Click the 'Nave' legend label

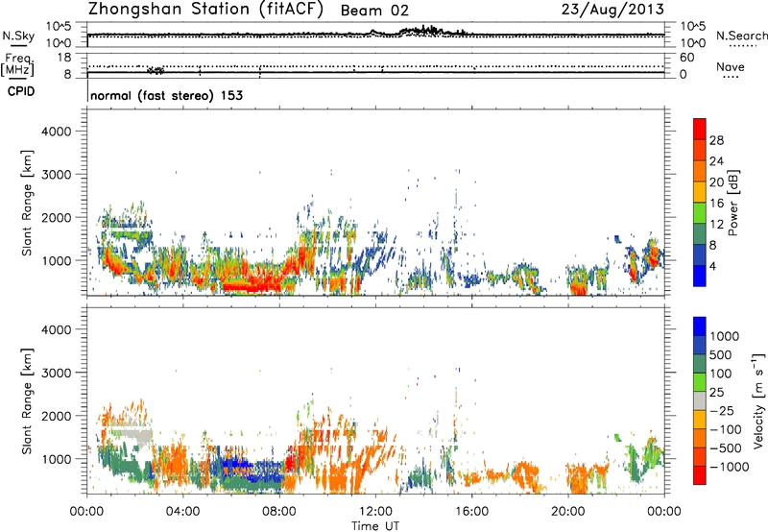[731, 67]
